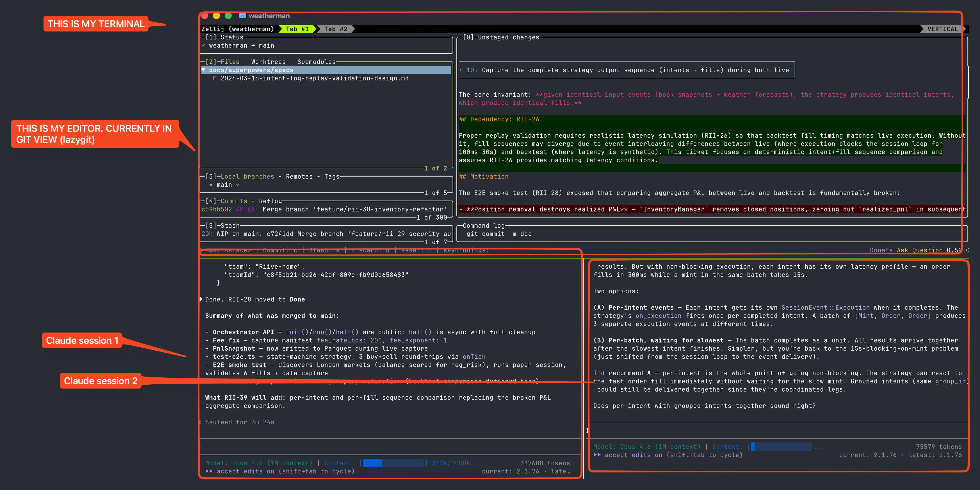The height and width of the screenshot is (490, 980).
Task: Click the Zellij app icon in the title bar
Action: tap(242, 16)
